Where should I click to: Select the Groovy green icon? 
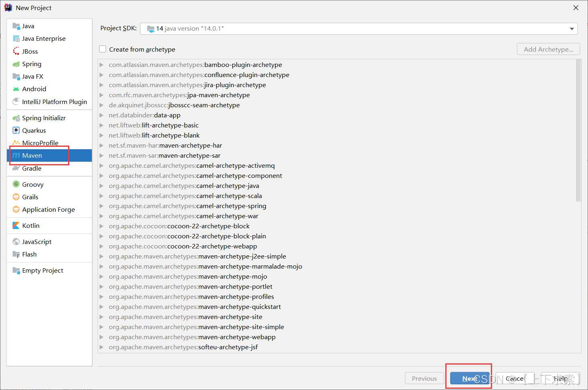pyautogui.click(x=16, y=184)
